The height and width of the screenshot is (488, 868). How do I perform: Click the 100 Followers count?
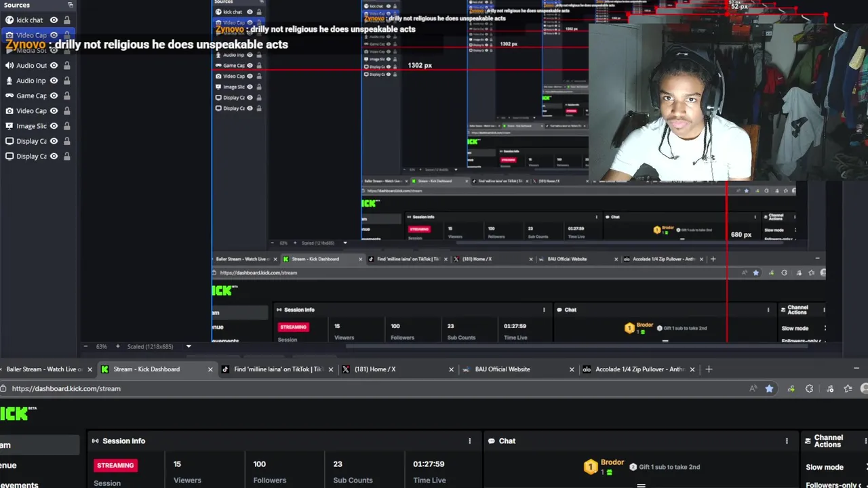tap(260, 464)
